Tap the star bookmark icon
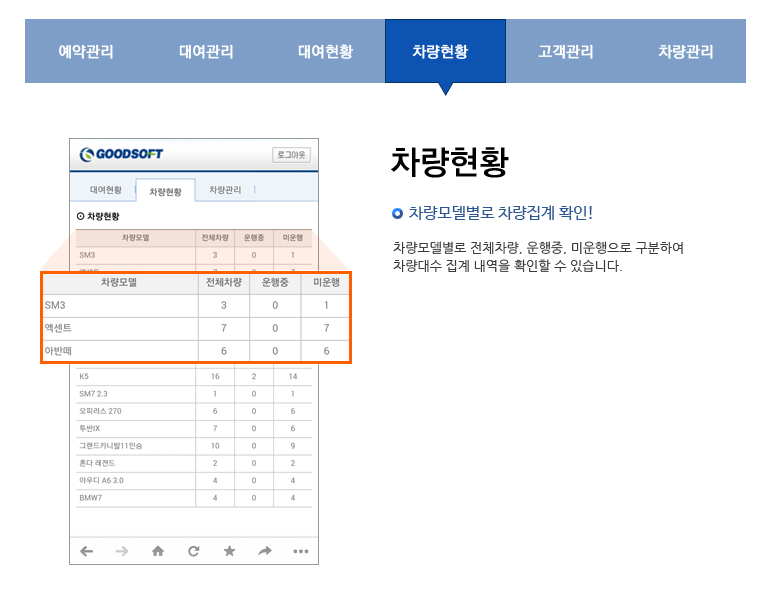770x600 pixels. [229, 551]
